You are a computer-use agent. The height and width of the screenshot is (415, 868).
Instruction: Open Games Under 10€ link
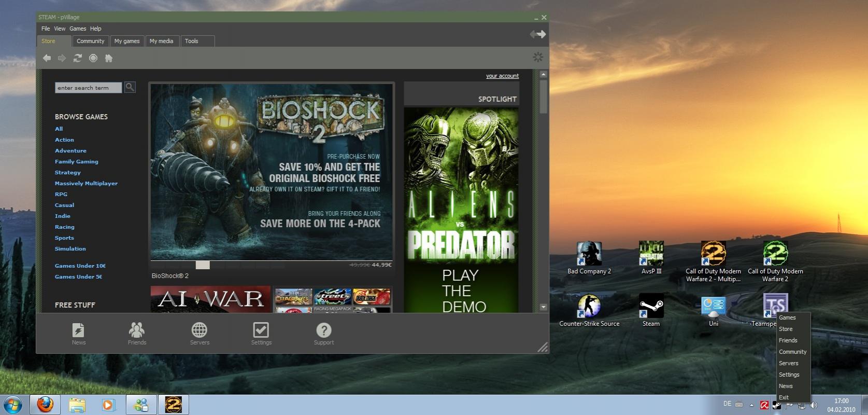coord(80,266)
